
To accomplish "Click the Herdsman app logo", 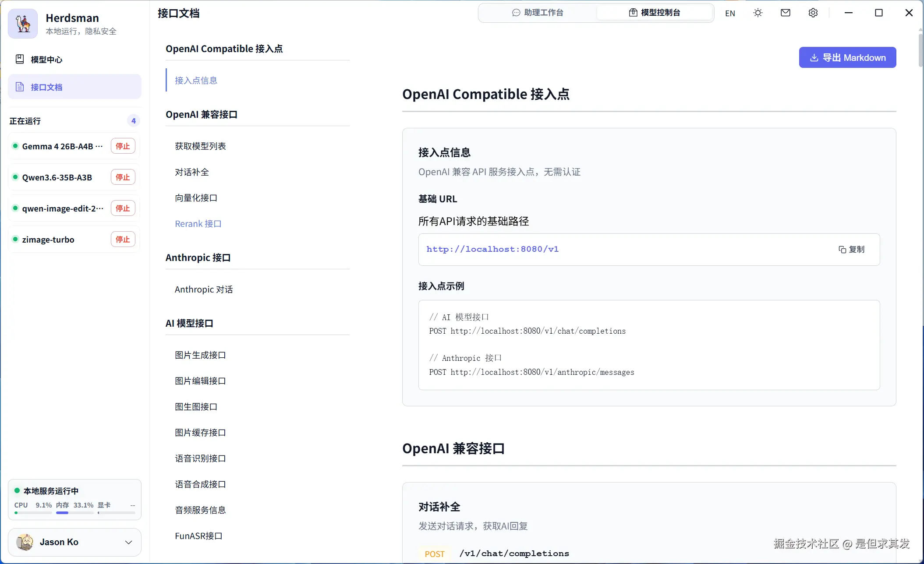I will pos(23,24).
